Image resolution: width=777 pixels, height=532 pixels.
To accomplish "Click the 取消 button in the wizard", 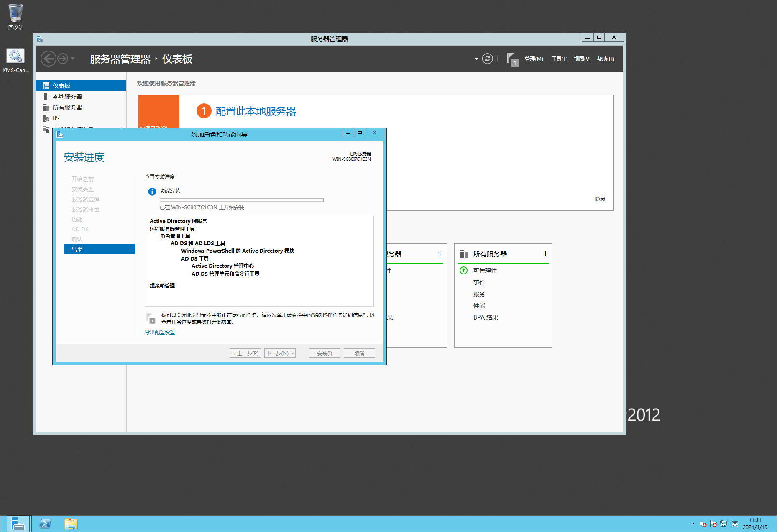I will pos(359,353).
